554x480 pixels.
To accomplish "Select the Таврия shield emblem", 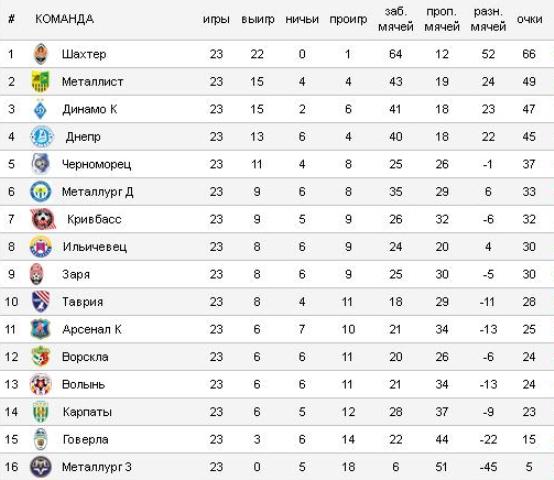I will pyautogui.click(x=41, y=302).
